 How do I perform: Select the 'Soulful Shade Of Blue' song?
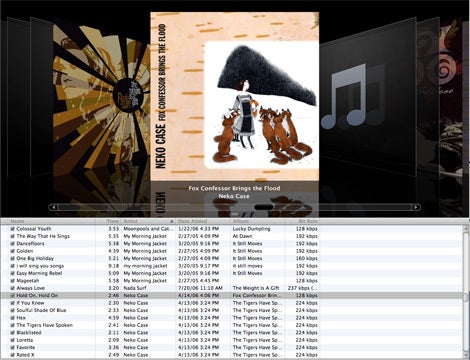coord(41,310)
